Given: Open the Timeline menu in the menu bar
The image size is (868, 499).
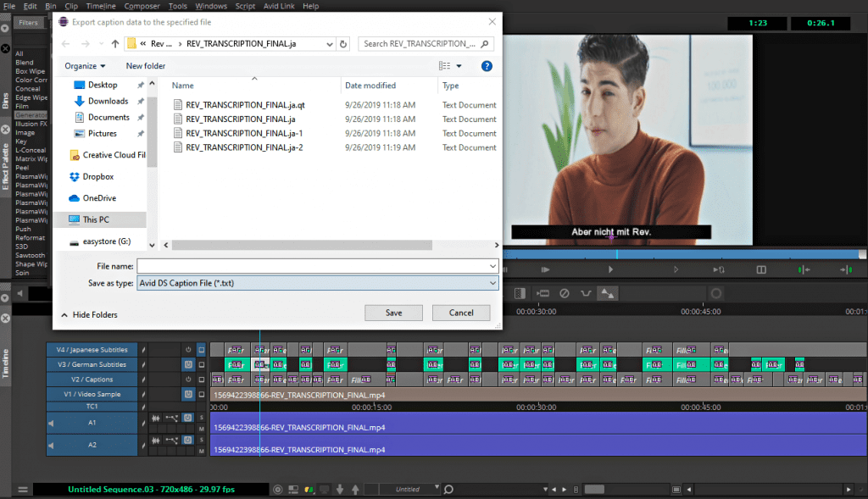Looking at the screenshot, I should (x=101, y=6).
